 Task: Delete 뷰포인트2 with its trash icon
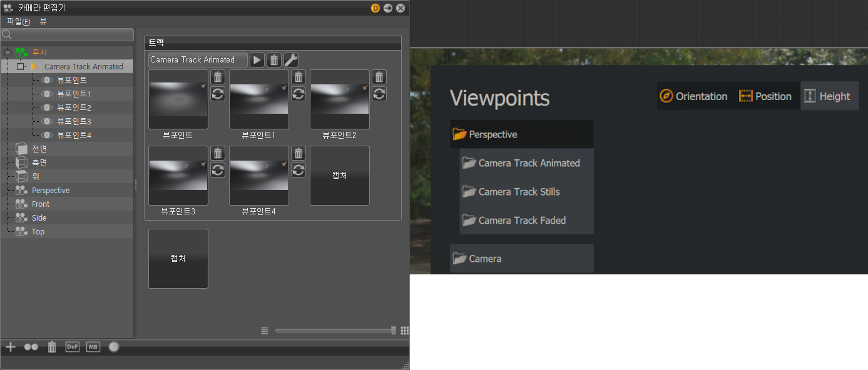(x=379, y=77)
